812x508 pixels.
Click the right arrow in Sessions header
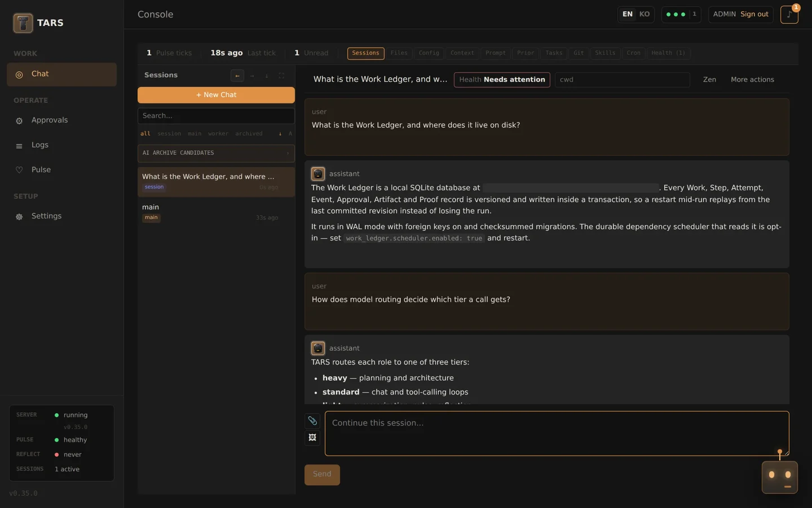click(x=252, y=76)
